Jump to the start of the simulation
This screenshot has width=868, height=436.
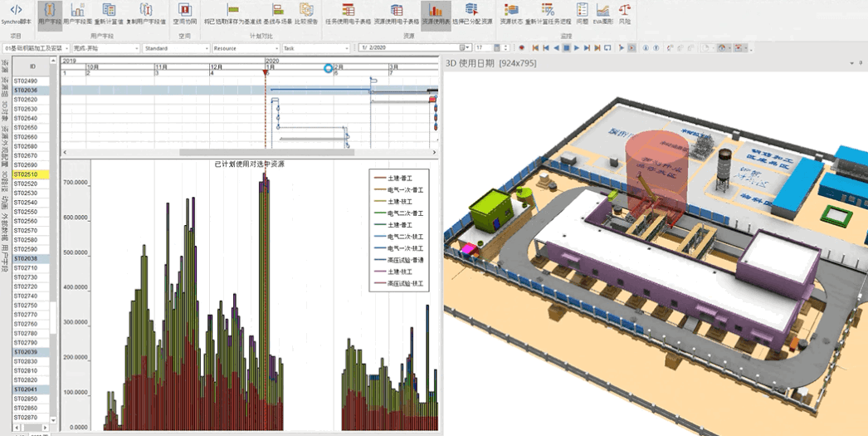pos(535,48)
